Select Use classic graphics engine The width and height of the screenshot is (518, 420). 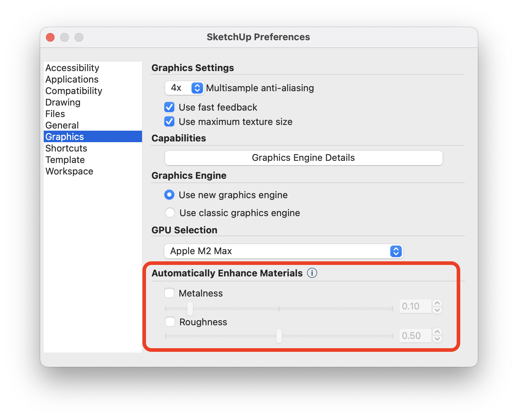tap(170, 213)
